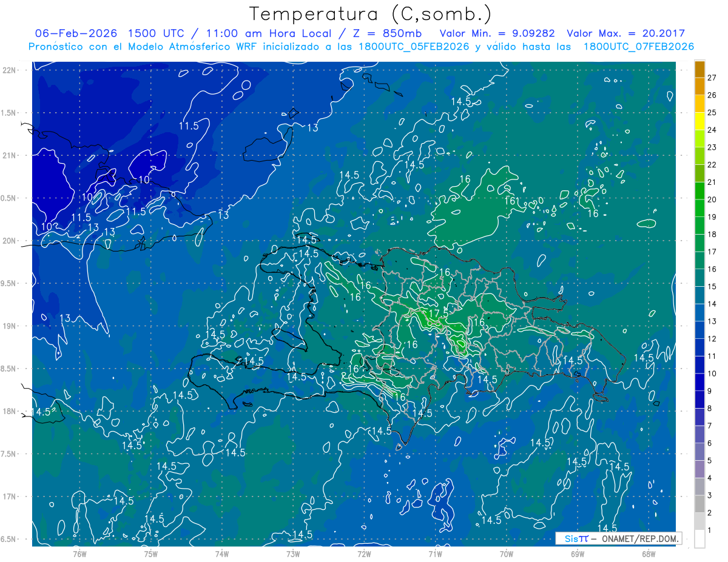This screenshot has height=562, width=728.
Task: Click the "72W" longitude axis label
Action: click(364, 554)
